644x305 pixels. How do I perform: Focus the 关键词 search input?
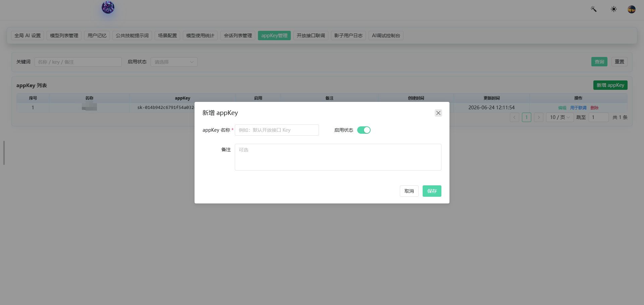(x=78, y=62)
